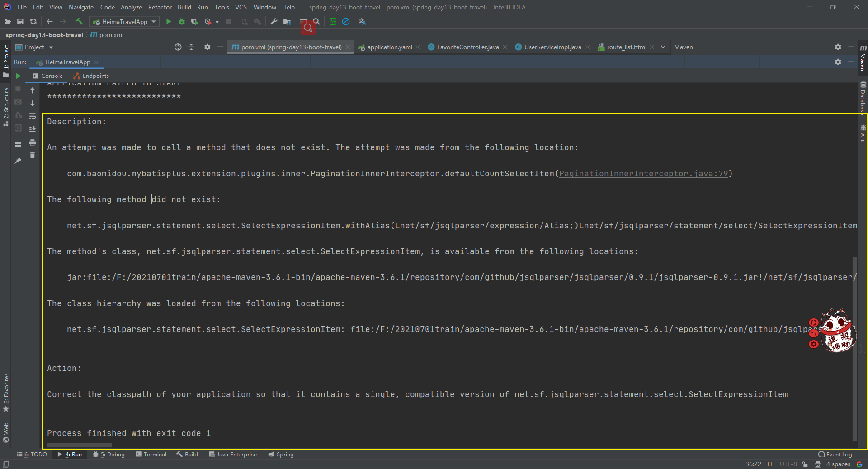Click the 36:22 caret position in status bar
The height and width of the screenshot is (469, 868).
coord(754,464)
